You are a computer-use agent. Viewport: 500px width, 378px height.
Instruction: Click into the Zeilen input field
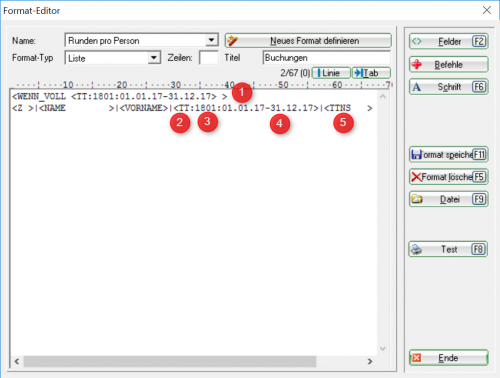click(x=209, y=58)
